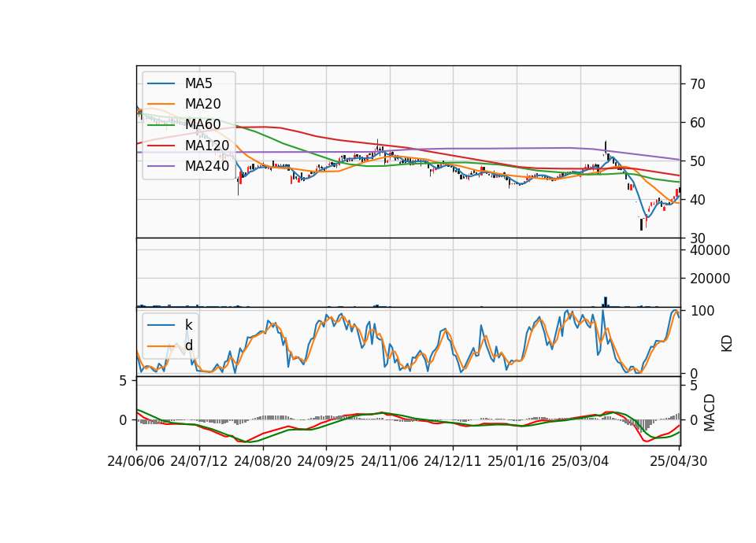Click the tallest volume spike bar

point(606,301)
